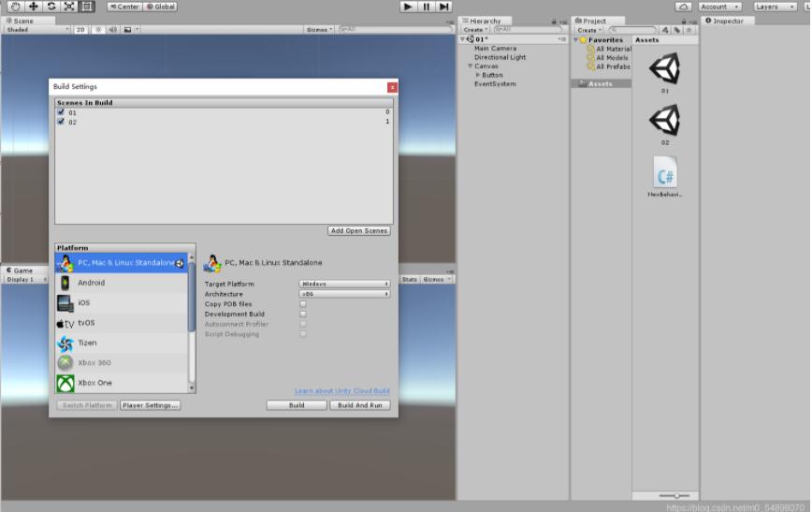Switch to the Inspector tab
812x512 pixels.
coord(728,21)
